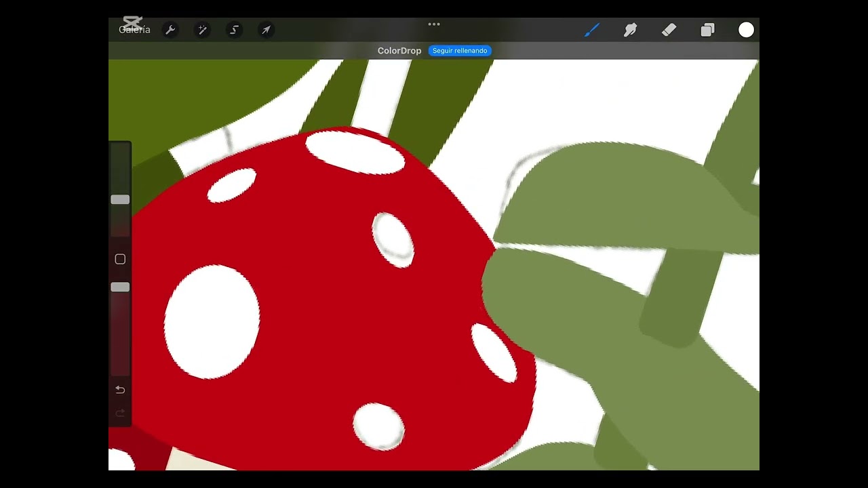This screenshot has width=868, height=488.
Task: Click the brush size slider handle
Action: (x=120, y=199)
